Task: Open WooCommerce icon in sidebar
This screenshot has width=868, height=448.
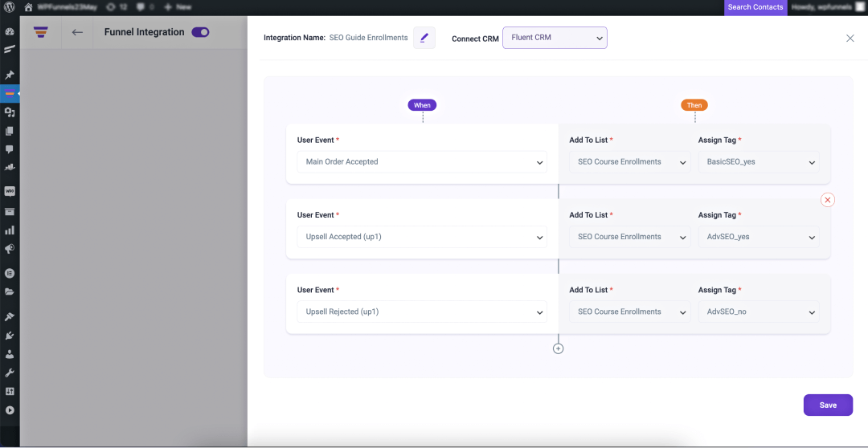Action: point(10,191)
